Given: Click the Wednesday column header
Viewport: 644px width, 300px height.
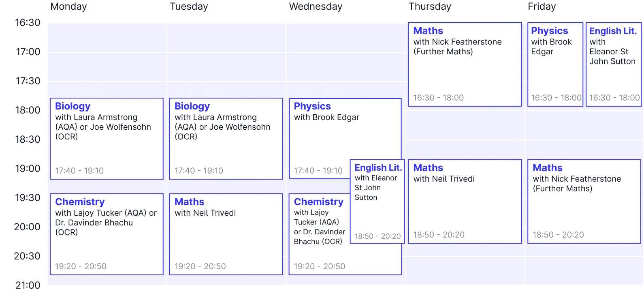Looking at the screenshot, I should click(316, 6).
